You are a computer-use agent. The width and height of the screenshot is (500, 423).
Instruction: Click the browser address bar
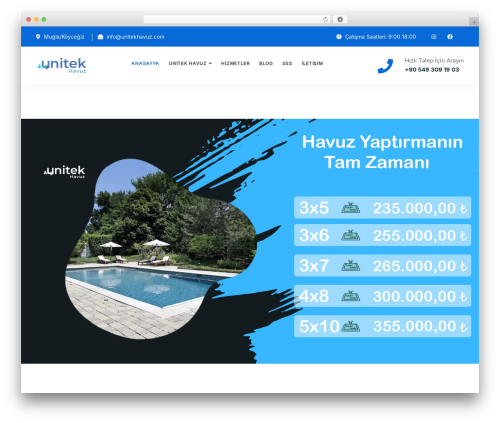(237, 20)
